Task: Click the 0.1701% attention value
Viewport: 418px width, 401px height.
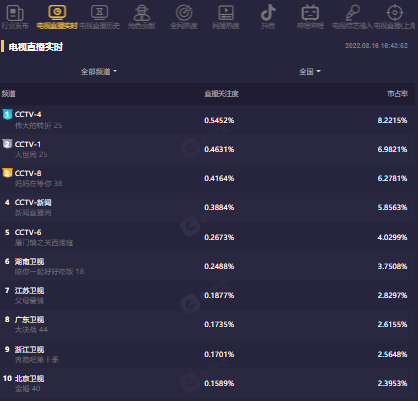Action: (x=219, y=354)
